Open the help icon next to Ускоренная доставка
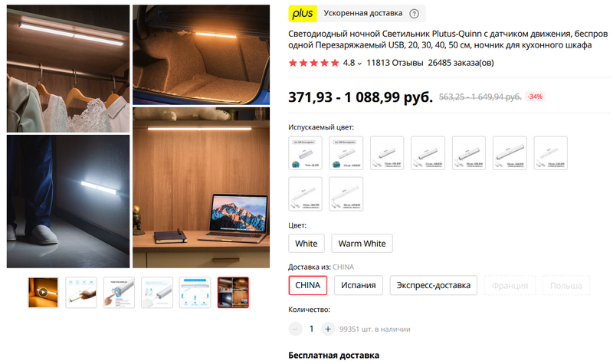This screenshot has height=364, width=613. coord(414,14)
